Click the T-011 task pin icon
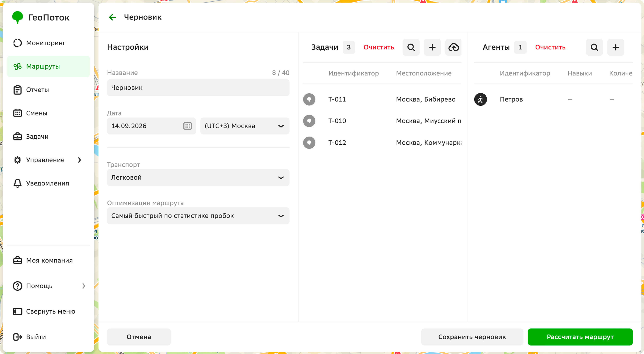 309,99
